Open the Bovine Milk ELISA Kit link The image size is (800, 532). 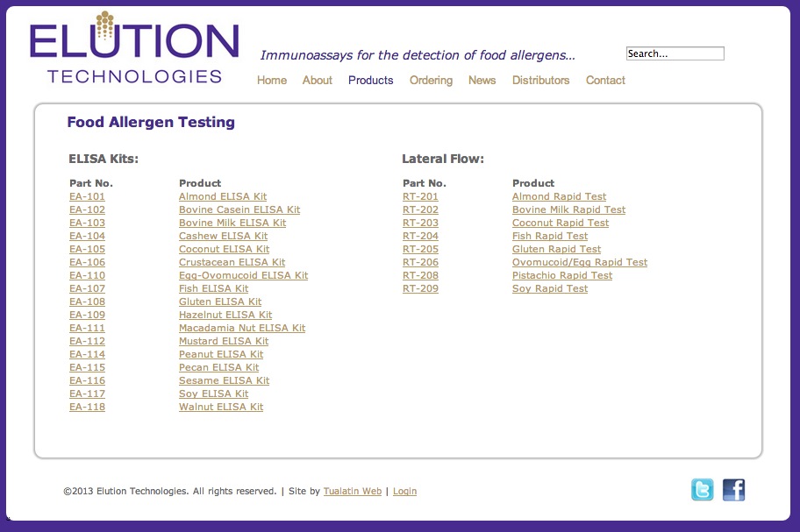(x=232, y=223)
